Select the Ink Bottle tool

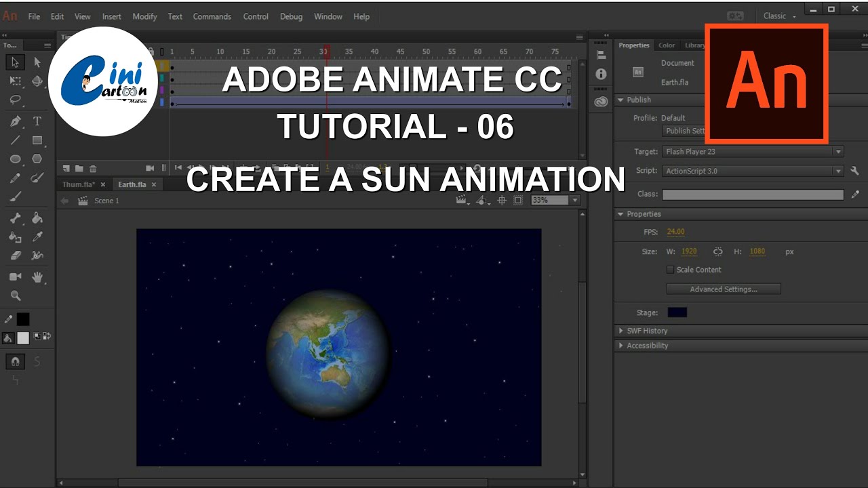tap(15, 237)
